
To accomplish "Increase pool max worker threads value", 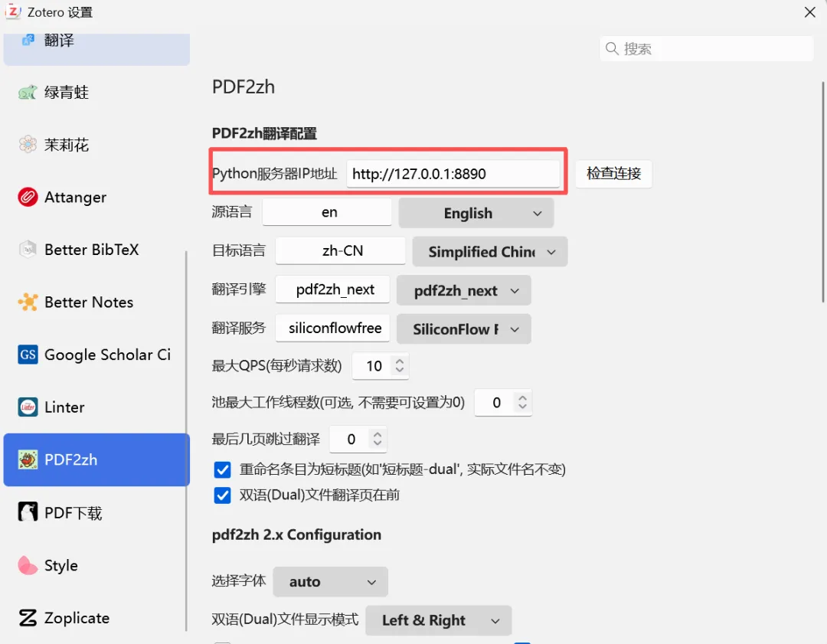I will click(x=523, y=398).
